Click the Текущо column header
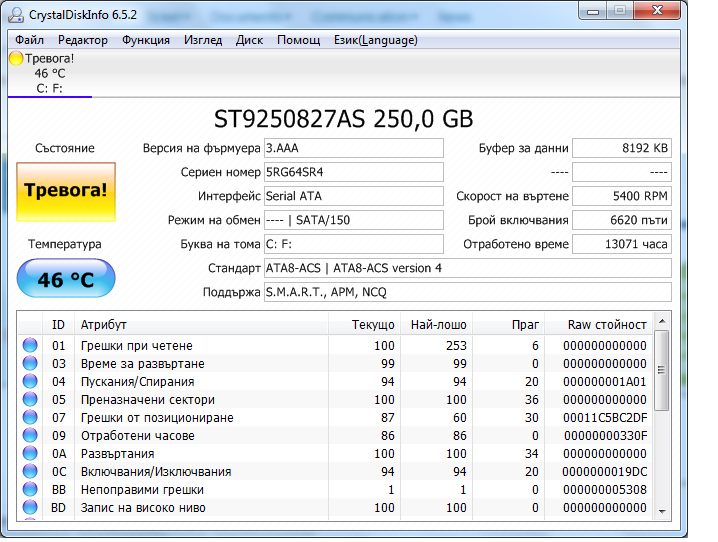The image size is (718, 542). pyautogui.click(x=364, y=325)
